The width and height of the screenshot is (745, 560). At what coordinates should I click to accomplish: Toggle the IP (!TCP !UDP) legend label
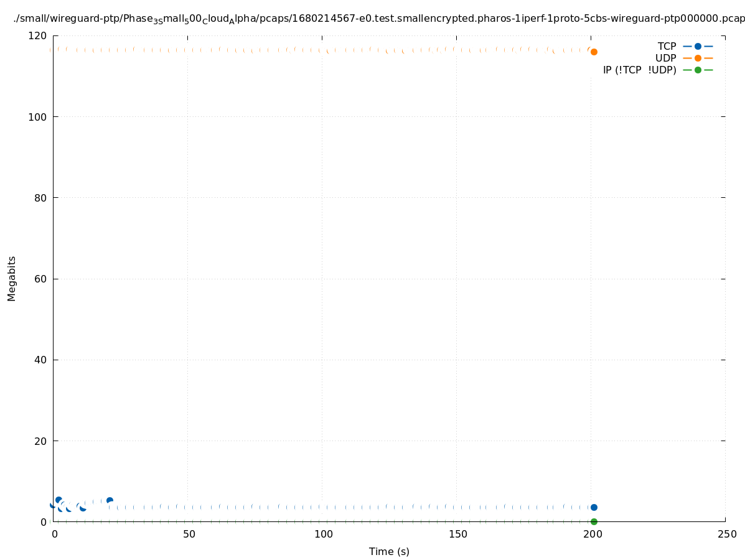click(639, 70)
